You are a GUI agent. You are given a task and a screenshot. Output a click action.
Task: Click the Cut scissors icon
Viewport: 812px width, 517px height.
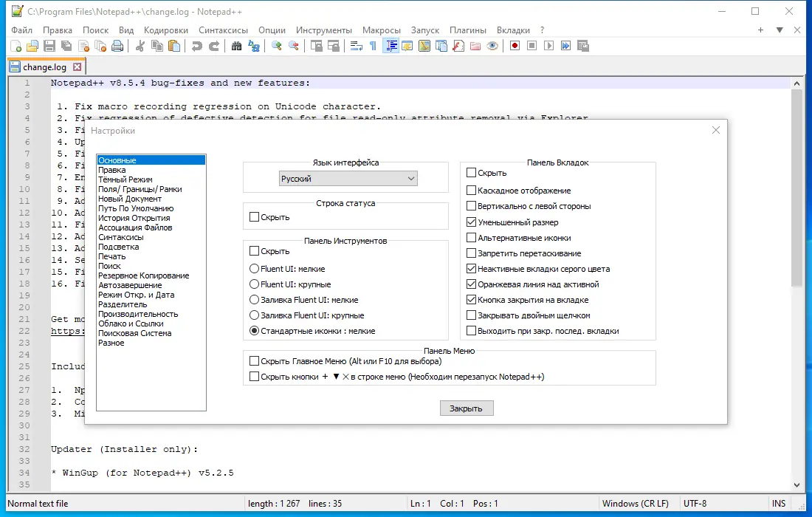click(140, 46)
